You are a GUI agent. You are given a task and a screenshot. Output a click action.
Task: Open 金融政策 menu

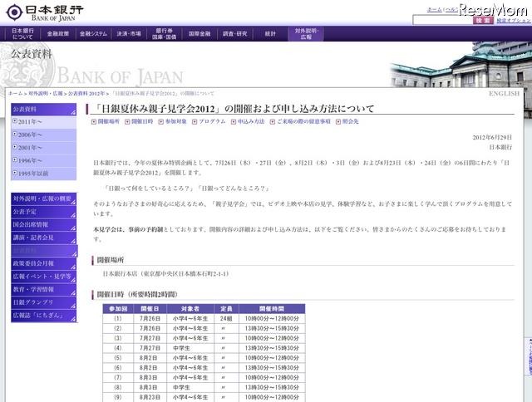(x=58, y=33)
